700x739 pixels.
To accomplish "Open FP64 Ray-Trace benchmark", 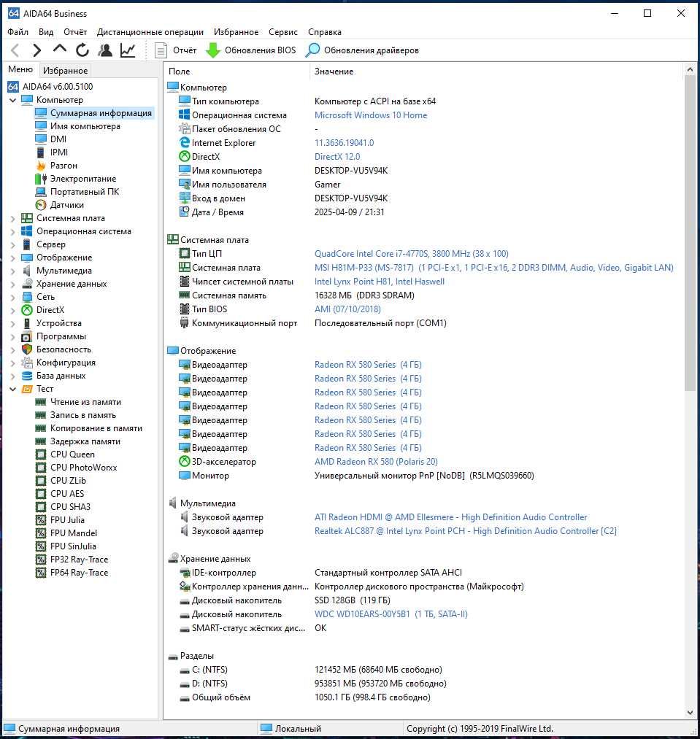I will point(79,573).
